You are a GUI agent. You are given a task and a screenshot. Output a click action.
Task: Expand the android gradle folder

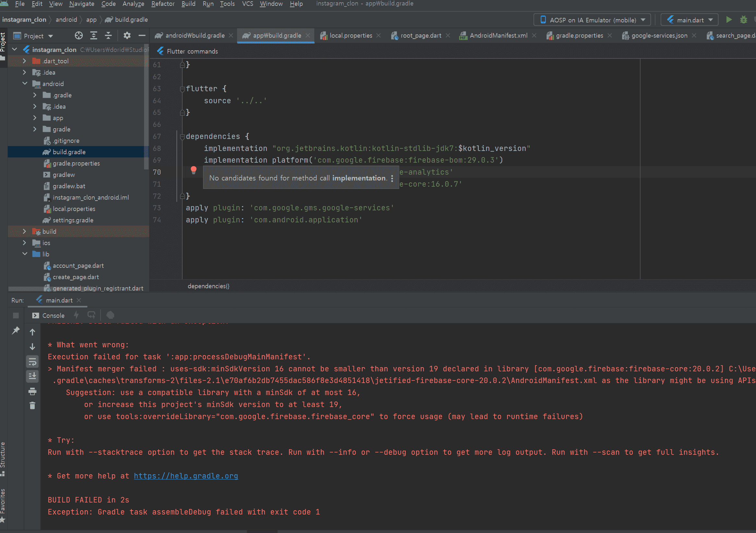coord(35,129)
